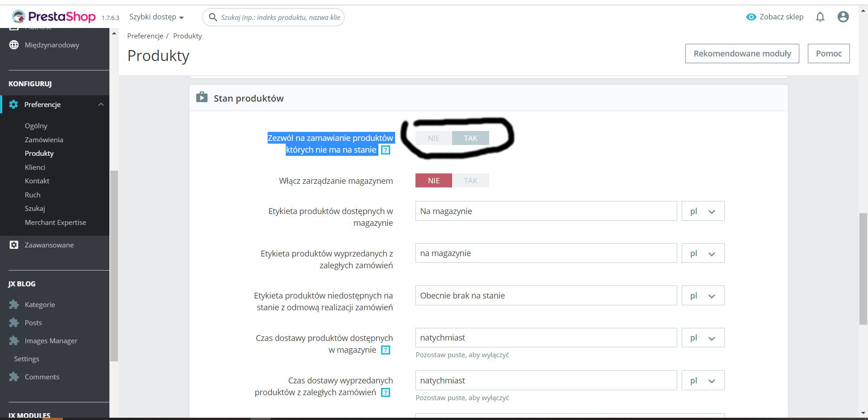
Task: Open language dropdown for second natychmiast field
Action: [703, 380]
